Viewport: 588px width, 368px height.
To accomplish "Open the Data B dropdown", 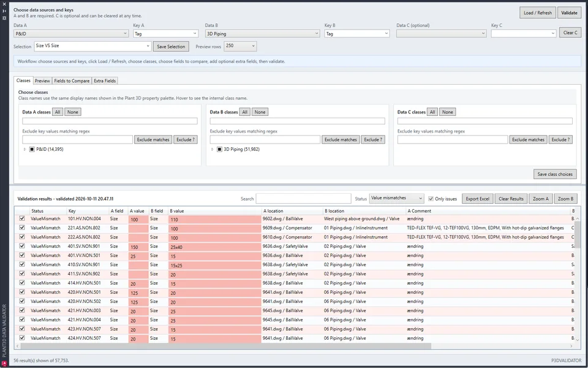I will coord(263,33).
